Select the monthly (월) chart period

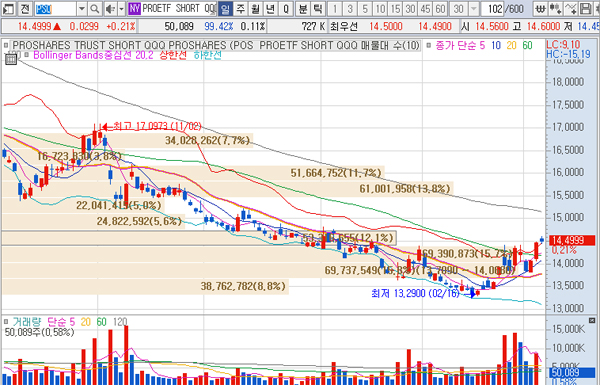(255, 8)
